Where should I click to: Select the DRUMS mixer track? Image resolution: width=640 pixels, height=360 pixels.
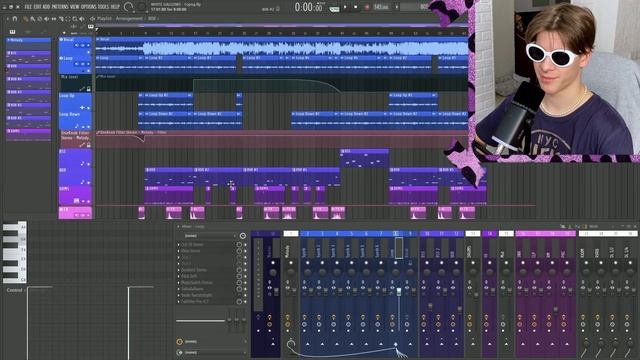473,294
